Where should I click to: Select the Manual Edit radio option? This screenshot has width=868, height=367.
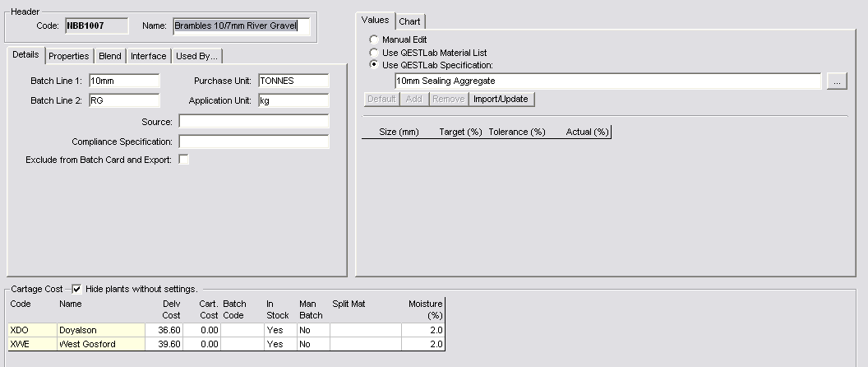[x=375, y=39]
